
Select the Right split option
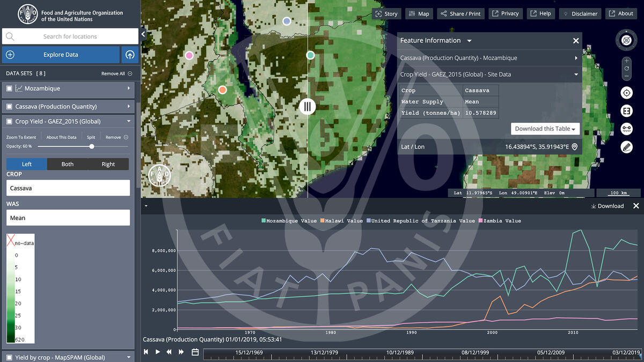(108, 164)
